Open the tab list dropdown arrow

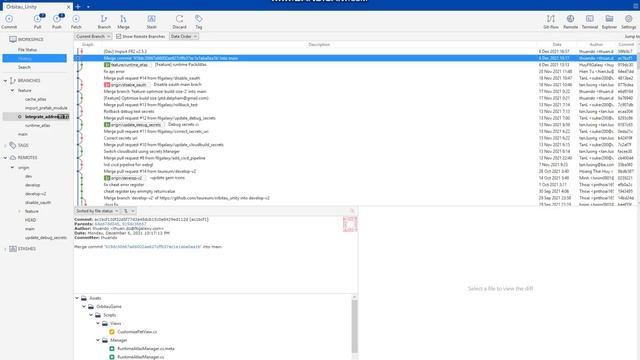[x=88, y=7]
